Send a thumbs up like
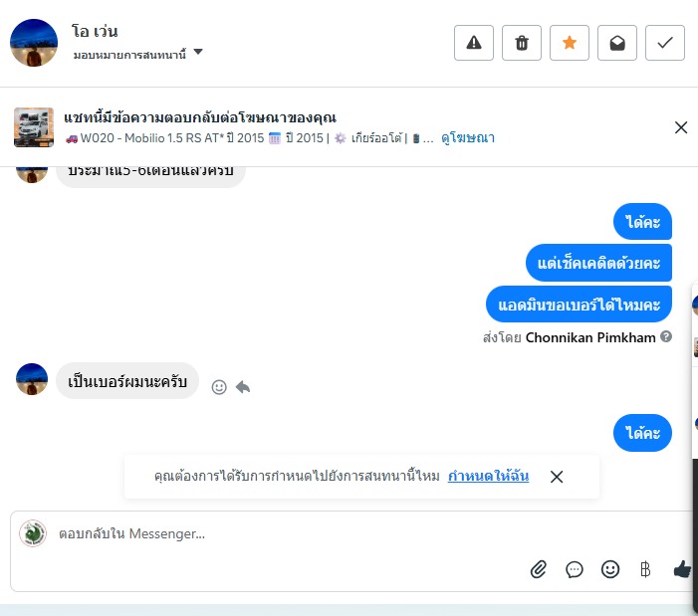Image resolution: width=698 pixels, height=616 pixels. click(682, 569)
